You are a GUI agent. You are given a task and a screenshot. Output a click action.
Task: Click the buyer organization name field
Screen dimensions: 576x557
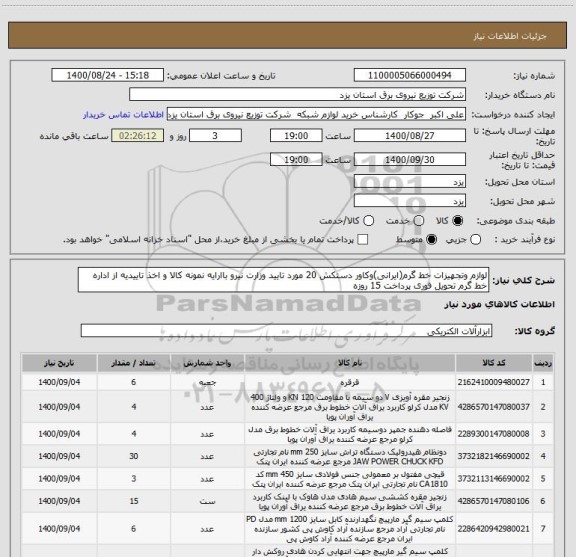pos(297,95)
